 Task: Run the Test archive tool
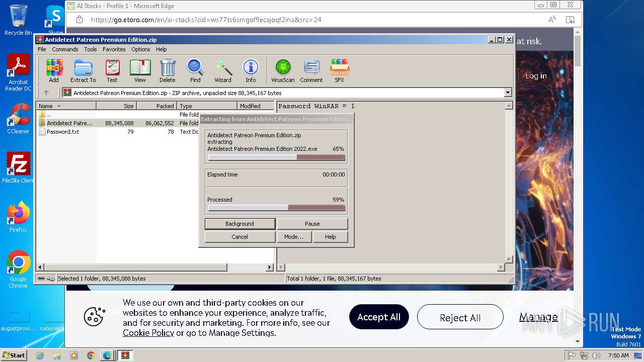pyautogui.click(x=112, y=71)
